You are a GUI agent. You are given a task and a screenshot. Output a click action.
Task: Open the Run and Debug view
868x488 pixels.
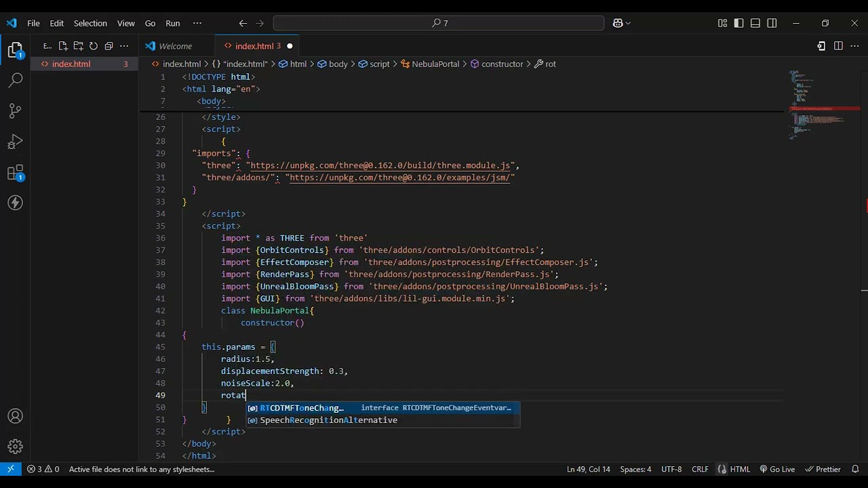(x=15, y=142)
